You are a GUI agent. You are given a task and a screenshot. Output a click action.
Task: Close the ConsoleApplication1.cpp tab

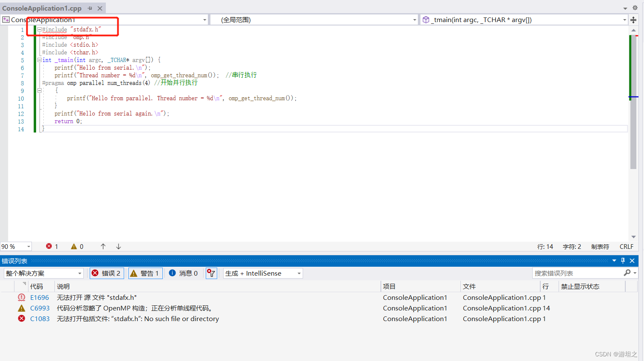point(100,8)
